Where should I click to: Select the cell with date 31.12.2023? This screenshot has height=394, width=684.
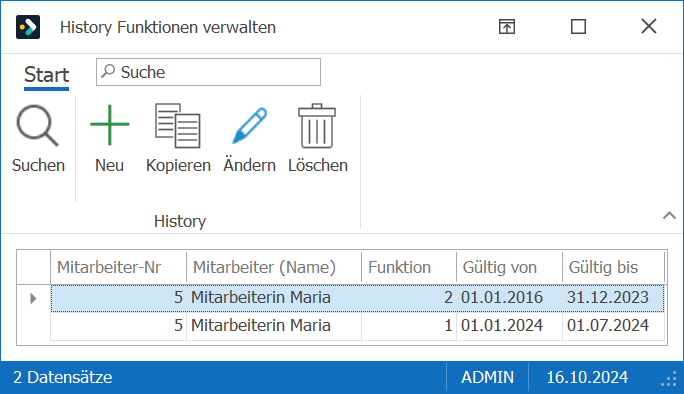[613, 298]
